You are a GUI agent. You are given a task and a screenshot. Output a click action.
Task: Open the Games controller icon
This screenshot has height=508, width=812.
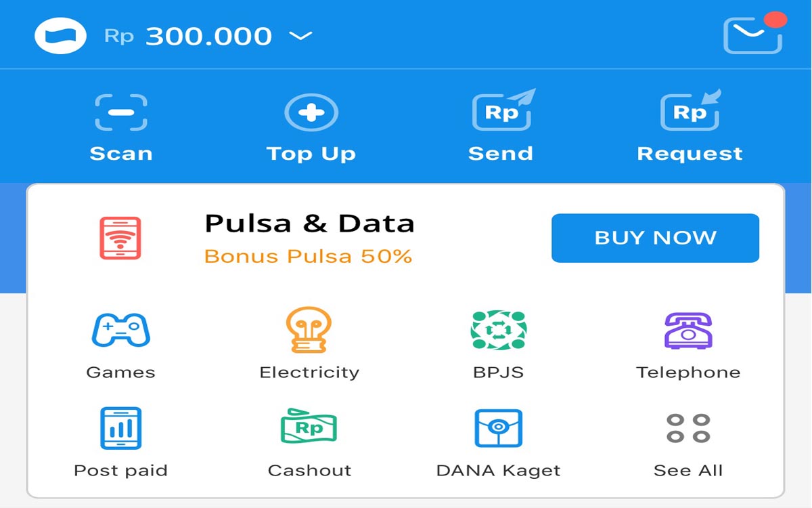(120, 330)
